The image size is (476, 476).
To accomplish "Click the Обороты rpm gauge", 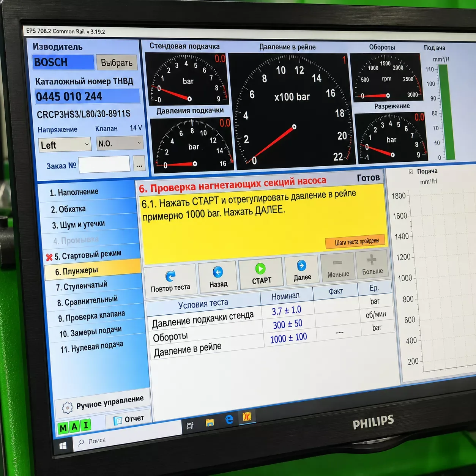I will tap(386, 77).
